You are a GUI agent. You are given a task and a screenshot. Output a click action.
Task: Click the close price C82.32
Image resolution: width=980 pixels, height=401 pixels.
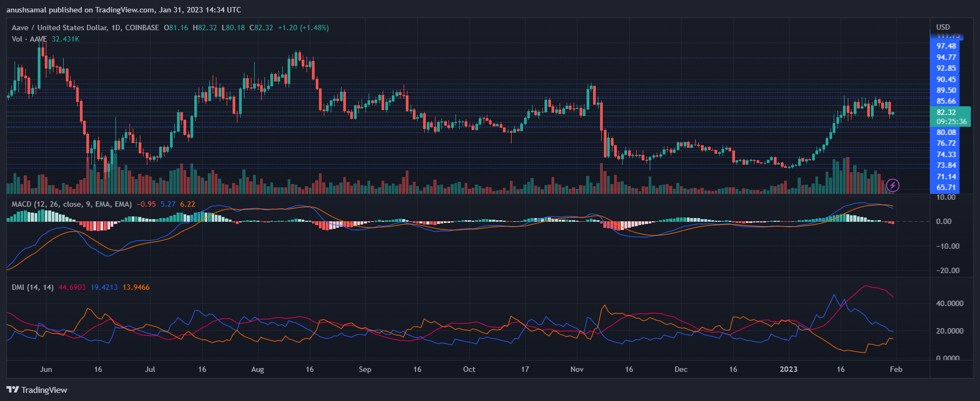tap(261, 28)
